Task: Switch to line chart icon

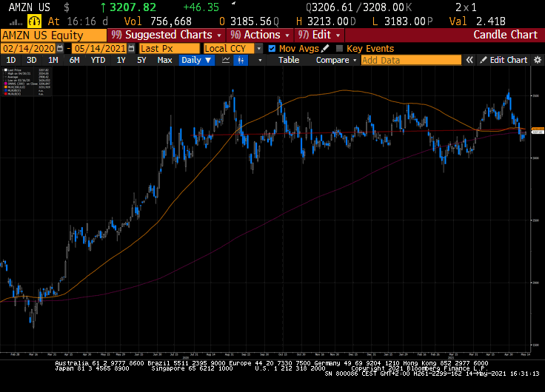Action: click(226, 60)
